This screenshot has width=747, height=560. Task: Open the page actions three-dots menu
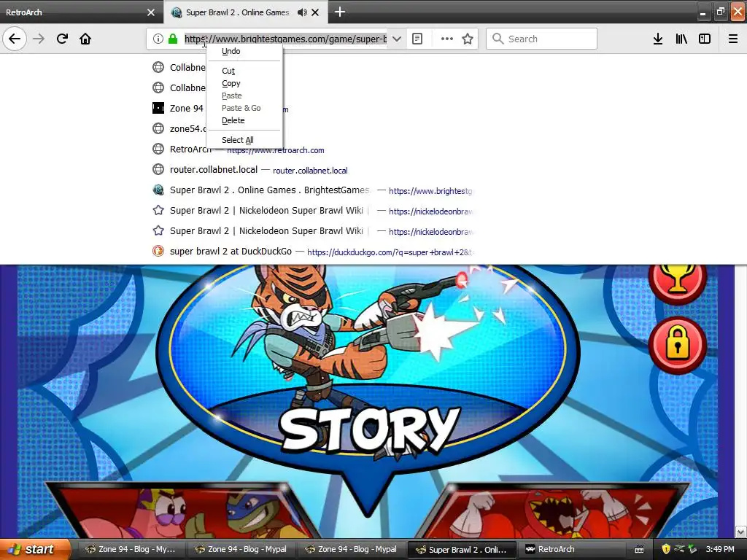(447, 39)
